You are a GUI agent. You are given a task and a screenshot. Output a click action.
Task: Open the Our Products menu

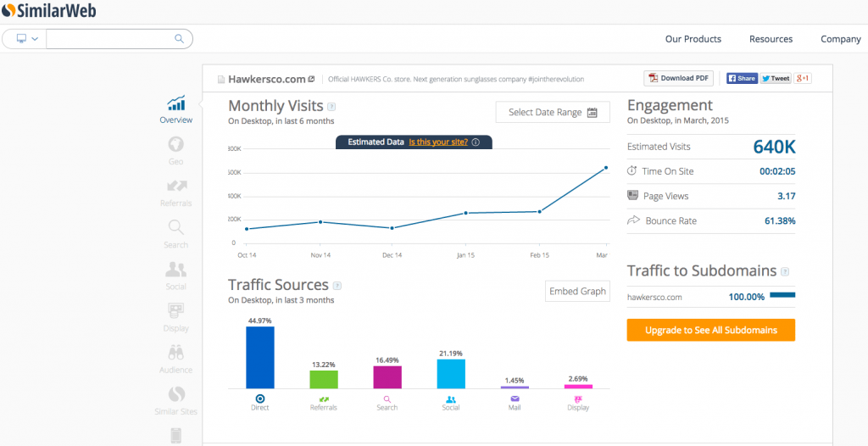(x=693, y=39)
